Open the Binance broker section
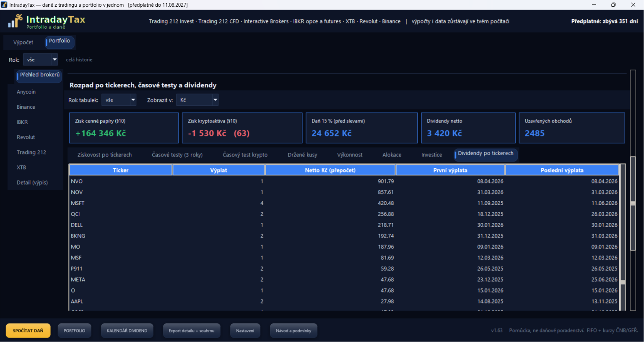644x342 pixels. (x=26, y=107)
